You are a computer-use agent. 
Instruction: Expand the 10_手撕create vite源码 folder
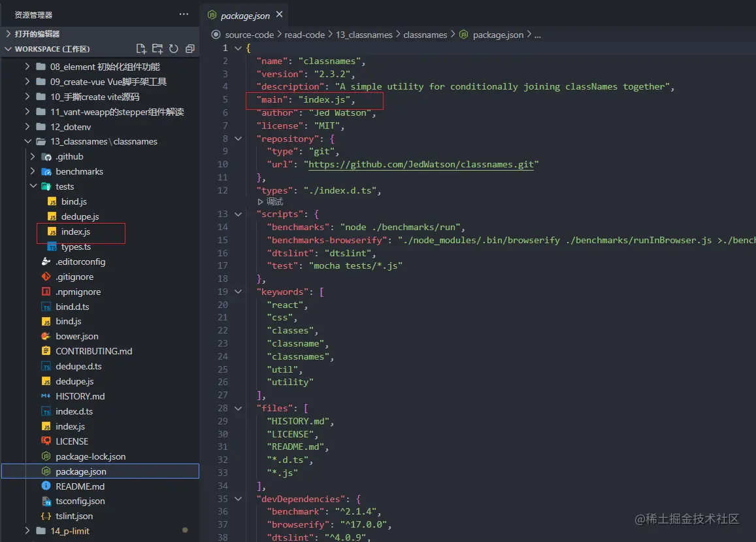pyautogui.click(x=27, y=97)
